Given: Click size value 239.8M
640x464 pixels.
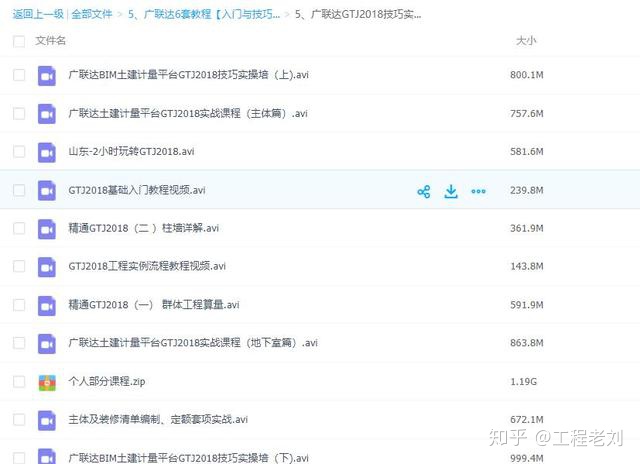Looking at the screenshot, I should (527, 190).
